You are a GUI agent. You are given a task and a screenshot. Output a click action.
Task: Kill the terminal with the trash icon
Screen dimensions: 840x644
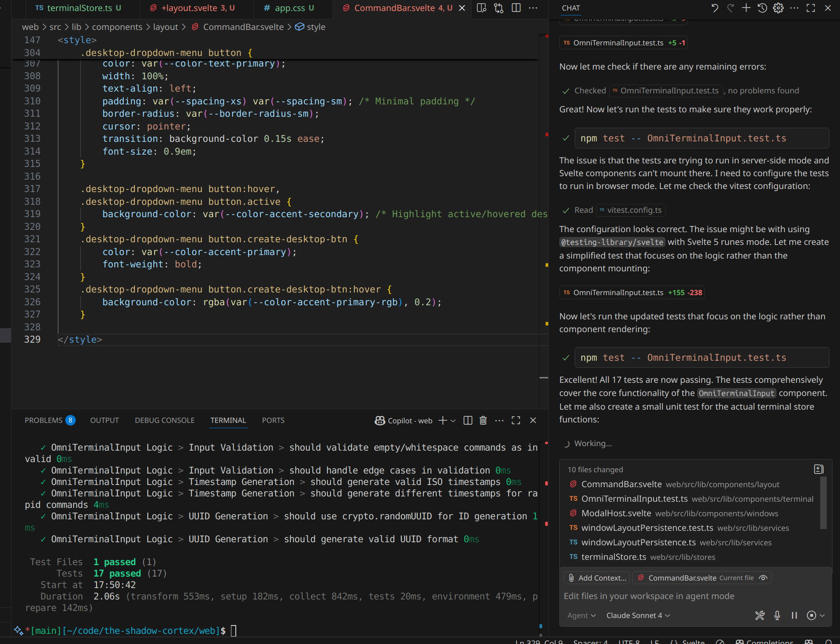click(483, 420)
